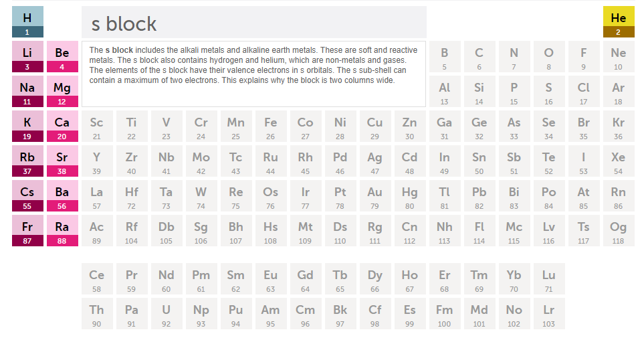Click the s block description text
Screen dimensions: 644x340
253,65
